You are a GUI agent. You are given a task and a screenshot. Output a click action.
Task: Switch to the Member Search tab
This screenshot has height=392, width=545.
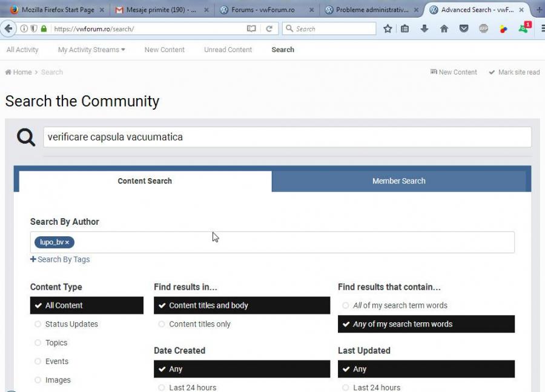pos(398,181)
